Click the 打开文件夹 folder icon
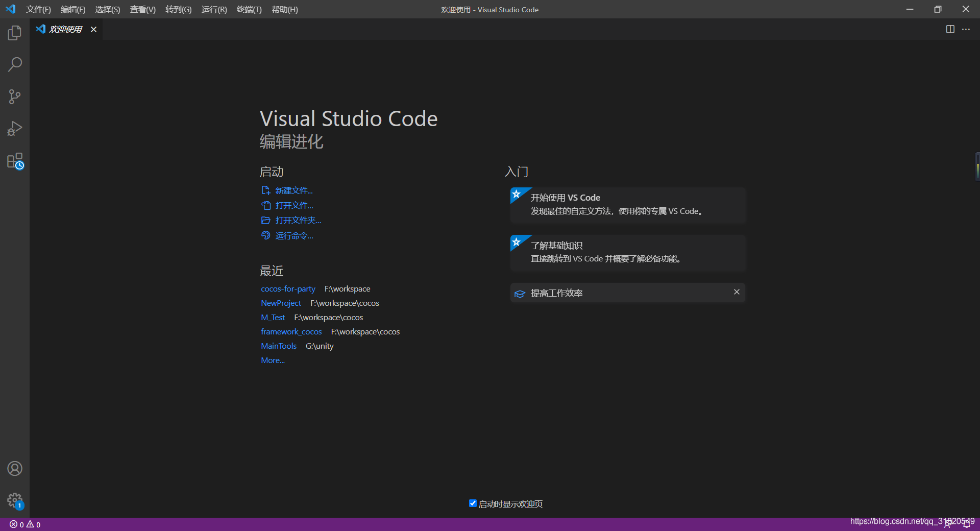Image resolution: width=980 pixels, height=531 pixels. pos(265,221)
